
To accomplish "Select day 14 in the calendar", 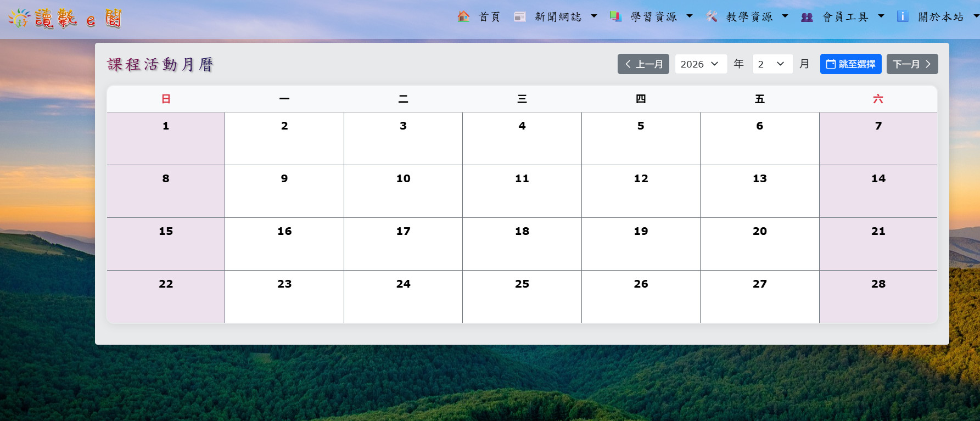I will click(x=878, y=191).
